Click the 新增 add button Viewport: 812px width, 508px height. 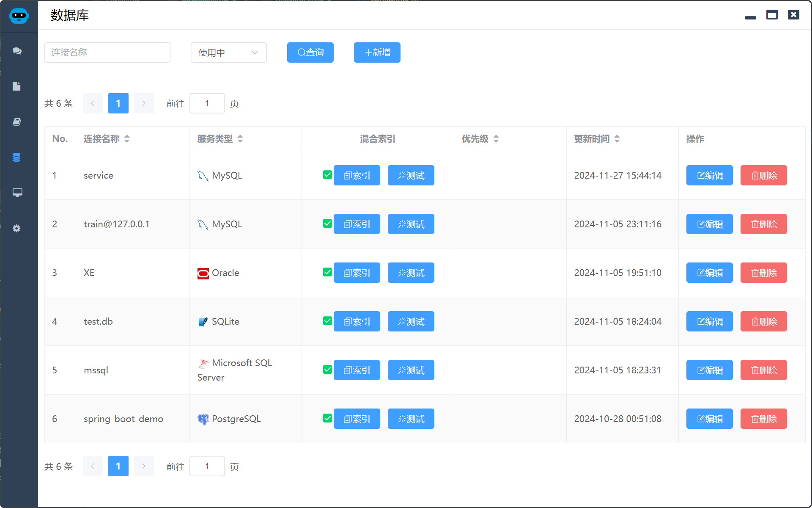coord(377,52)
